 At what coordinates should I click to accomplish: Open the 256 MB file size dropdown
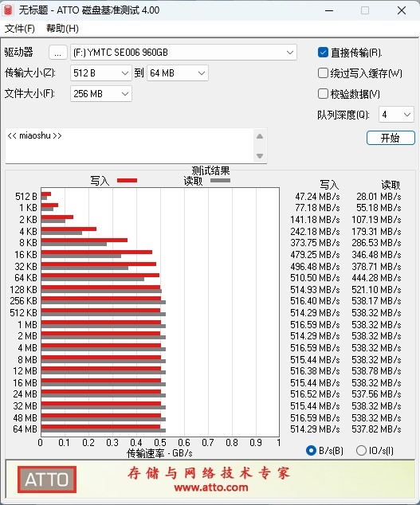pos(101,94)
